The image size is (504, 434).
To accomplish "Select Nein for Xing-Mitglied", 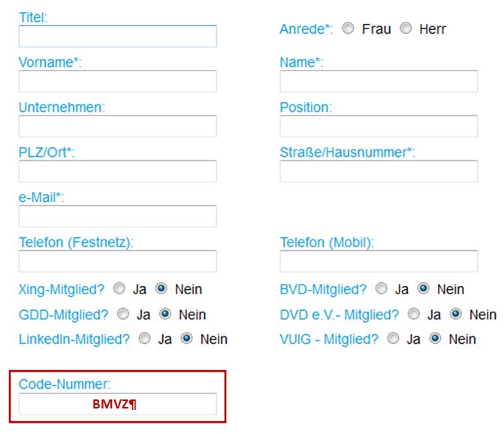I will tap(161, 288).
